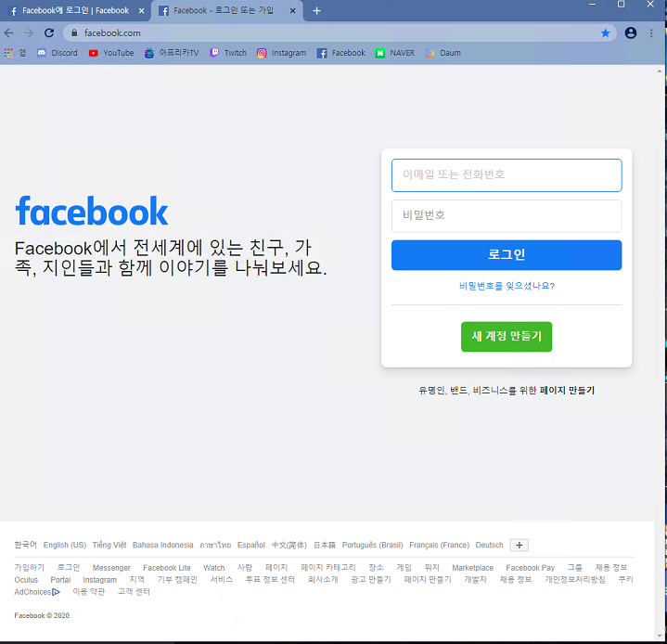Click the '페이지 카테고리' footer link

(328, 567)
